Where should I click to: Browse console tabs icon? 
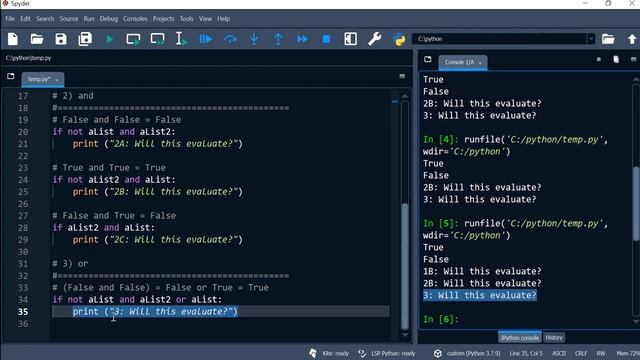[x=427, y=60]
